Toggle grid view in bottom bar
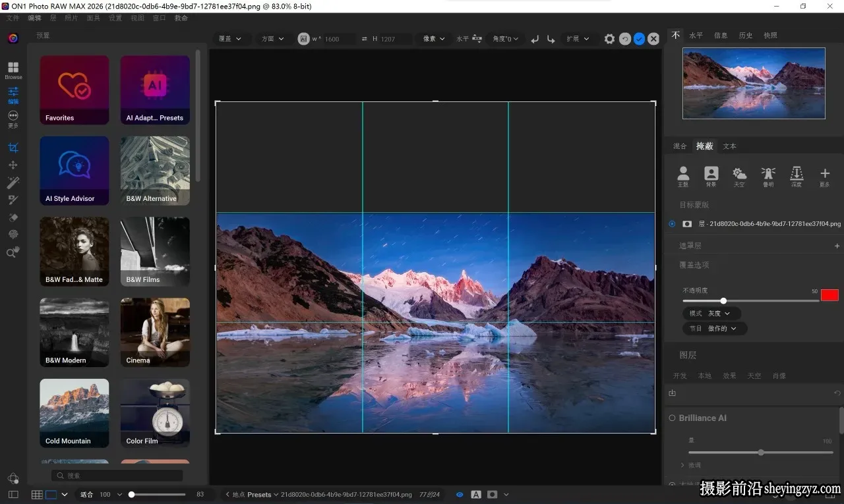844x504 pixels. (37, 494)
